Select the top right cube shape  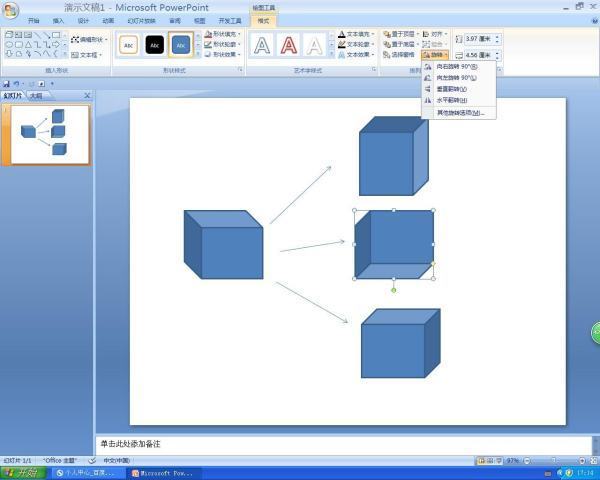tap(394, 156)
